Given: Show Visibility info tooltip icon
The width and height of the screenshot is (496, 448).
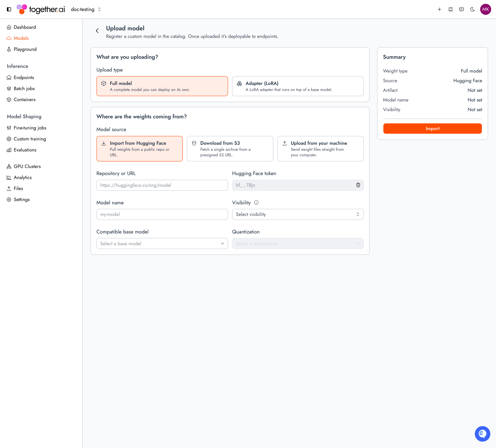Looking at the screenshot, I should [x=256, y=202].
